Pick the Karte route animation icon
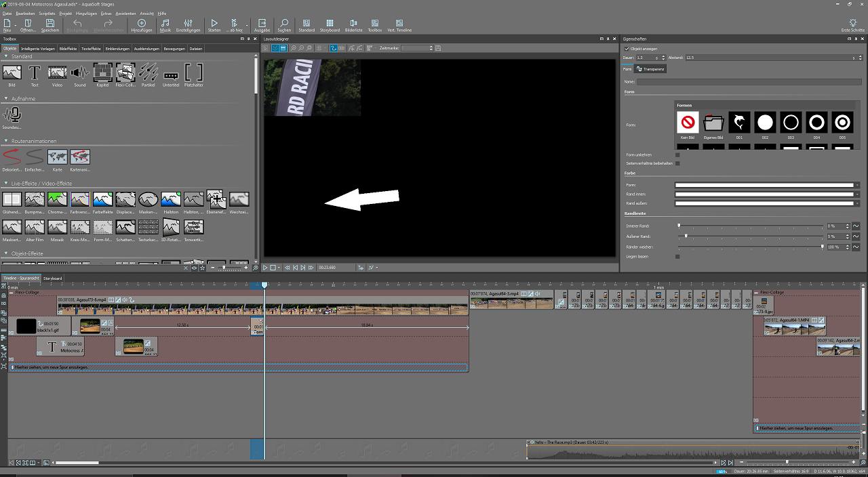Image resolution: width=868 pixels, height=477 pixels. click(x=57, y=157)
